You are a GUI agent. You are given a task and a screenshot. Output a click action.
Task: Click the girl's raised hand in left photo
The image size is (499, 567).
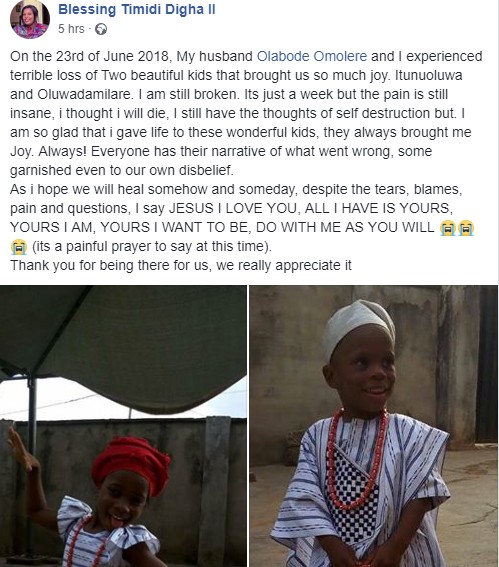pyautogui.click(x=22, y=449)
